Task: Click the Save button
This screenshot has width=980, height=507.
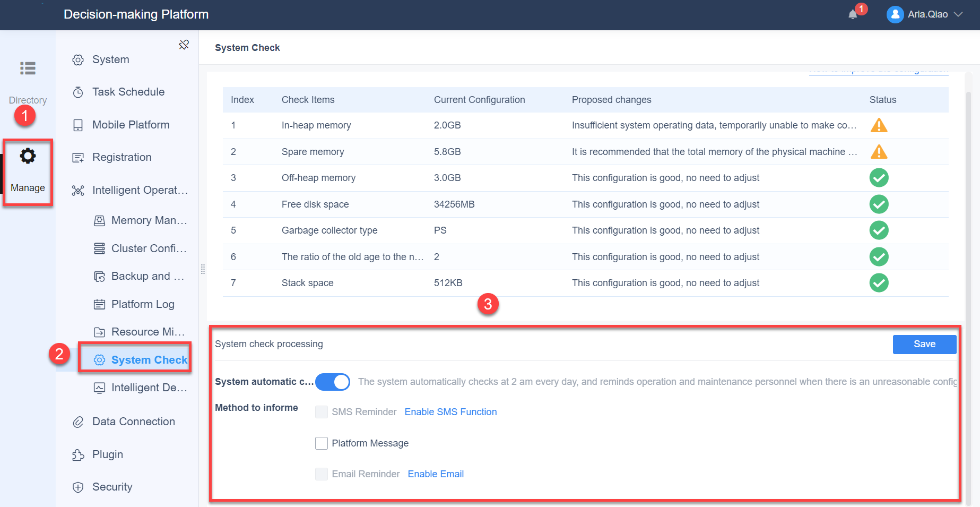Action: point(924,344)
